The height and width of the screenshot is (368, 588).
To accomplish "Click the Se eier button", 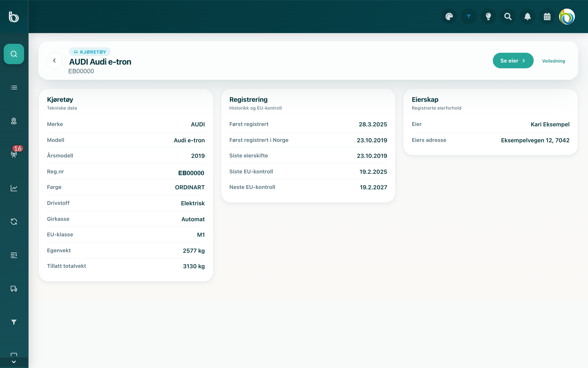I will click(513, 61).
